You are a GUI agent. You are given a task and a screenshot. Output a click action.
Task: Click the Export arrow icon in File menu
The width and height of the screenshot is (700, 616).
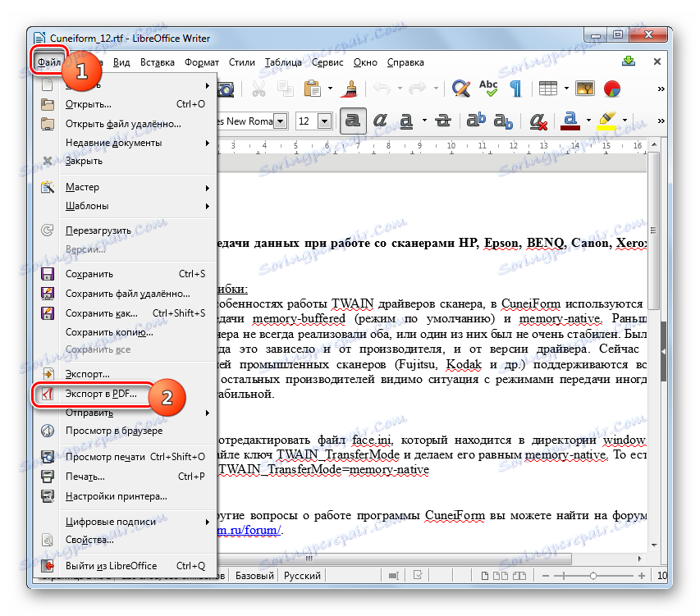(x=48, y=374)
